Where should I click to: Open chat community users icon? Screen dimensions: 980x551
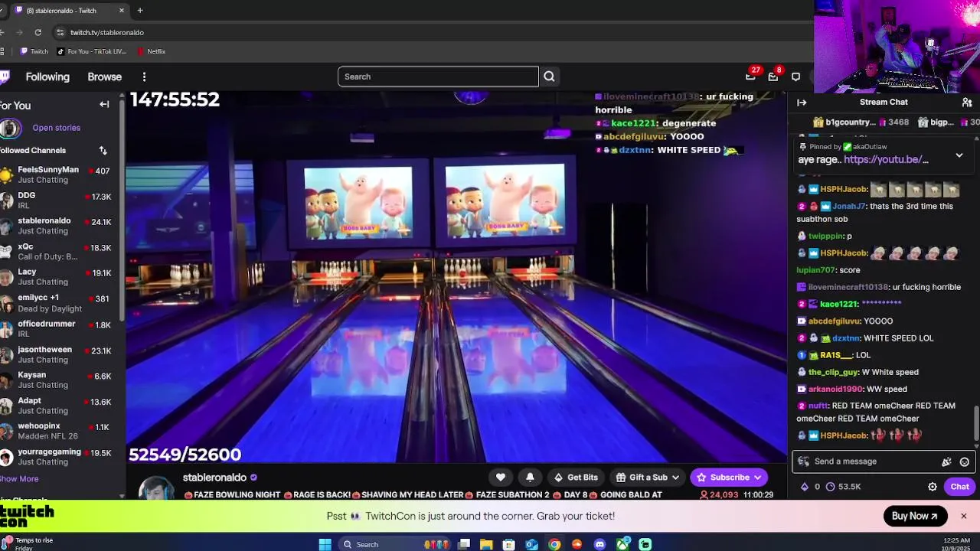[x=967, y=102]
